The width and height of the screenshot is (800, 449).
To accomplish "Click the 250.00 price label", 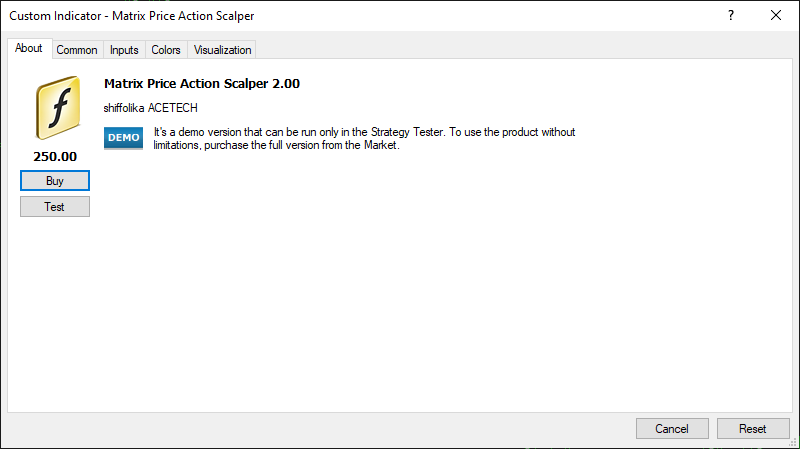I will tap(55, 157).
